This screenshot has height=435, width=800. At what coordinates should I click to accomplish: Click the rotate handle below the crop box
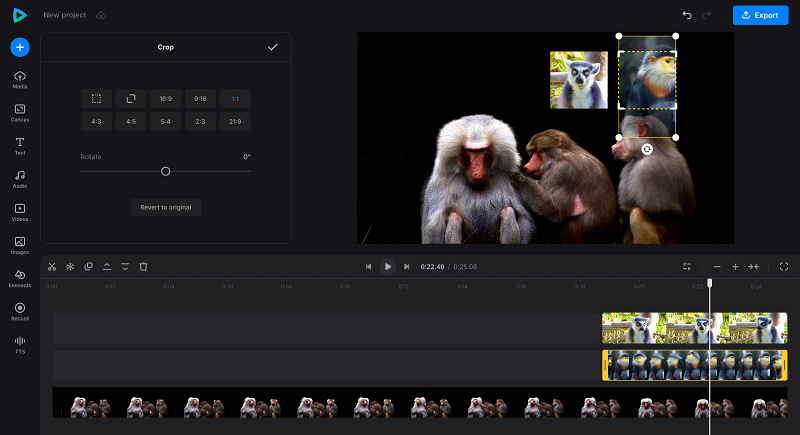(x=647, y=149)
